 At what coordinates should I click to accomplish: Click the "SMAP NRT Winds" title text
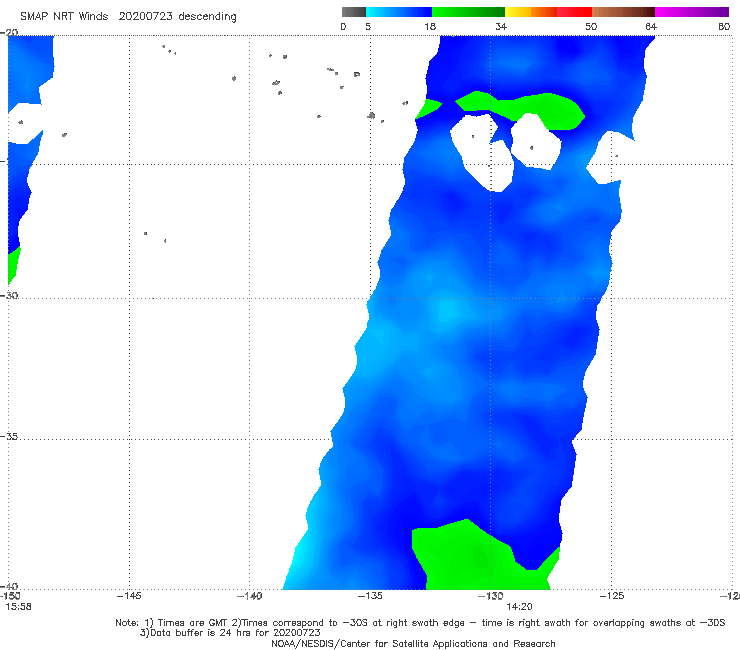pyautogui.click(x=64, y=16)
